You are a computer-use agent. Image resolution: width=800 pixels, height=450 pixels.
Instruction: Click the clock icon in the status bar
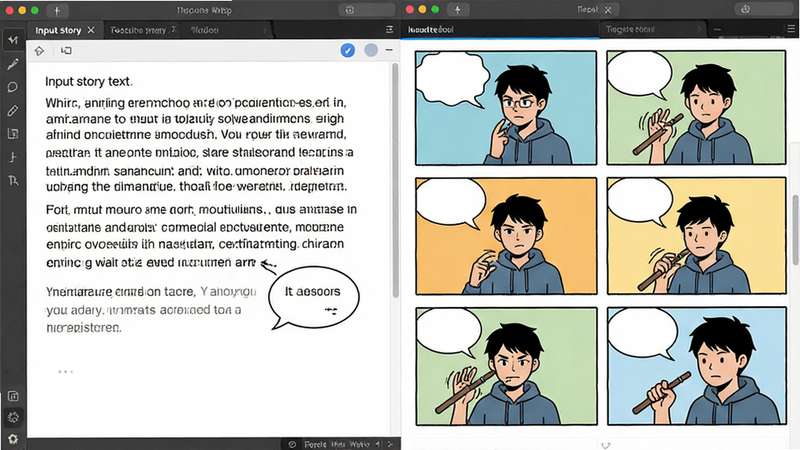pos(292,444)
